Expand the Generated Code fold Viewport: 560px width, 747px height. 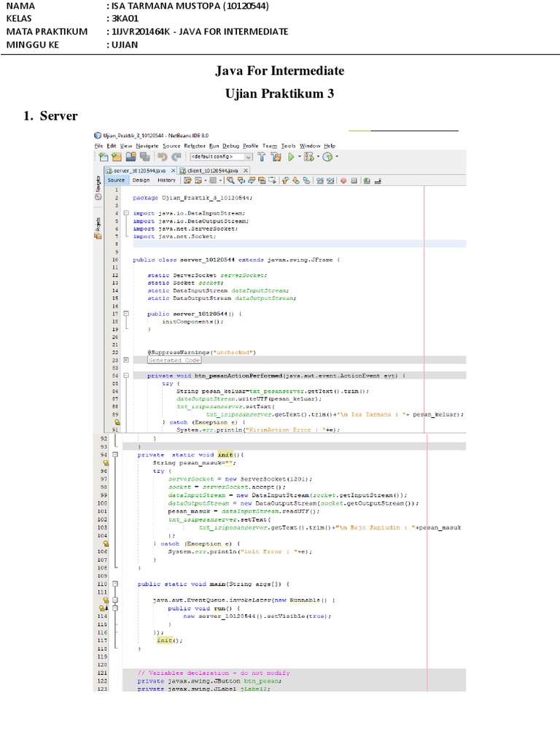126,360
